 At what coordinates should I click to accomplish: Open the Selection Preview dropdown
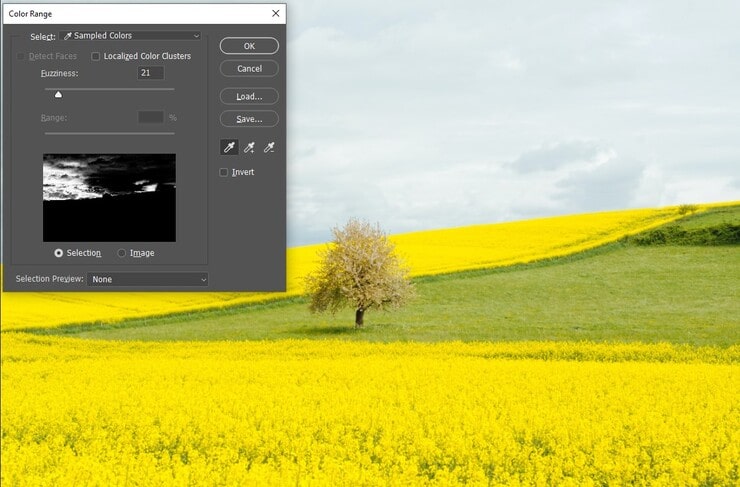coord(148,279)
